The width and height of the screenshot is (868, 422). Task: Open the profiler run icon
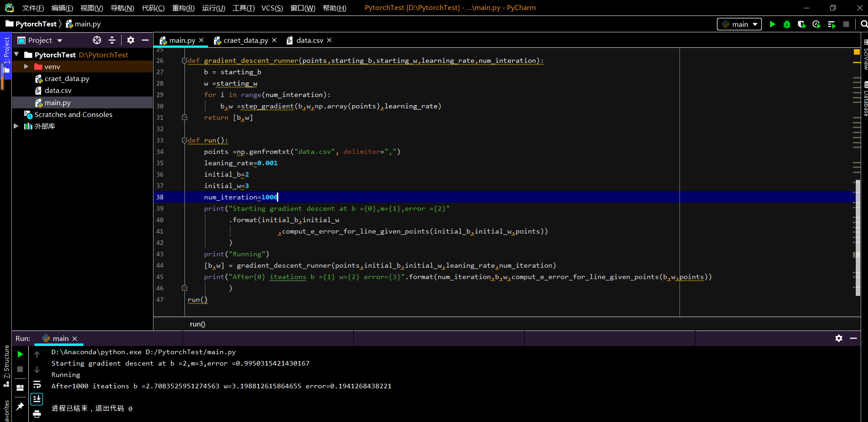point(817,24)
